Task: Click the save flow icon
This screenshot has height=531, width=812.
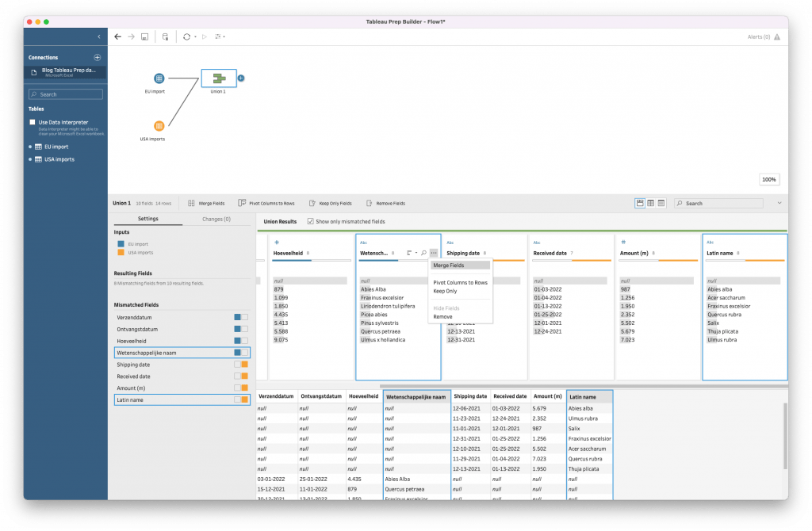Action: [x=144, y=36]
